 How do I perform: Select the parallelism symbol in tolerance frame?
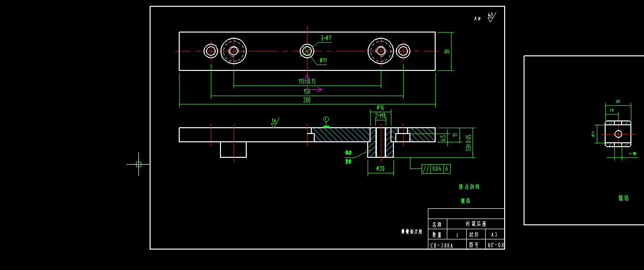coord(426,169)
